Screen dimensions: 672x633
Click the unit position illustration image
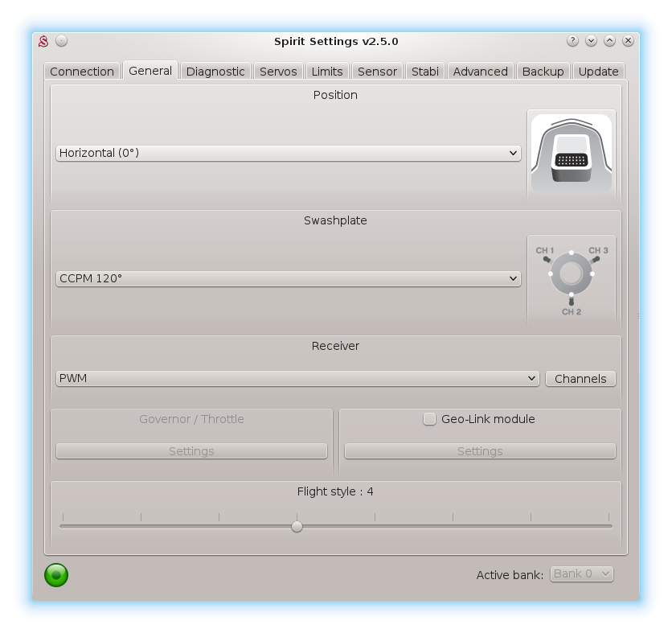tap(571, 153)
